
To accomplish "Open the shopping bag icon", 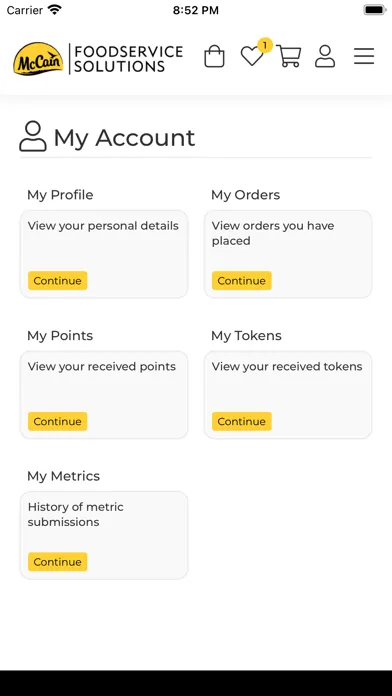I will pos(214,56).
